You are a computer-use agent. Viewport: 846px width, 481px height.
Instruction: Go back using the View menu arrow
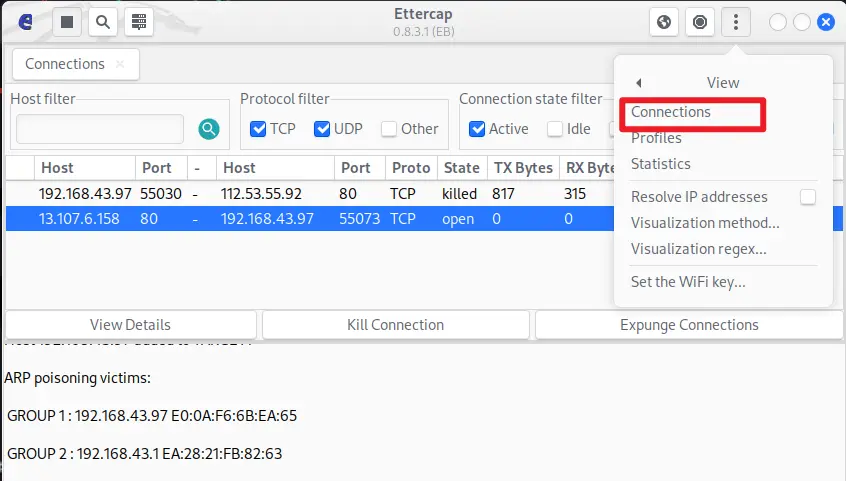(x=638, y=83)
